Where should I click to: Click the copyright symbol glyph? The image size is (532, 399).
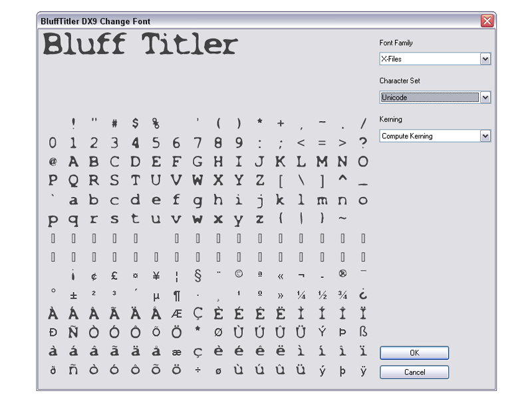pos(239,273)
